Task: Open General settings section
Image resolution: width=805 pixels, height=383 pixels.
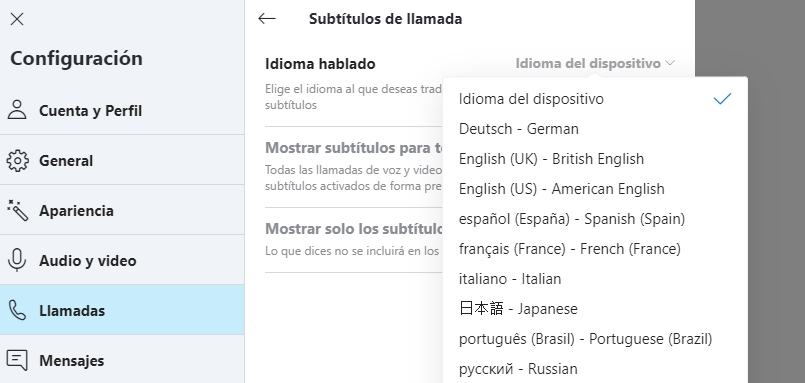Action: point(122,160)
